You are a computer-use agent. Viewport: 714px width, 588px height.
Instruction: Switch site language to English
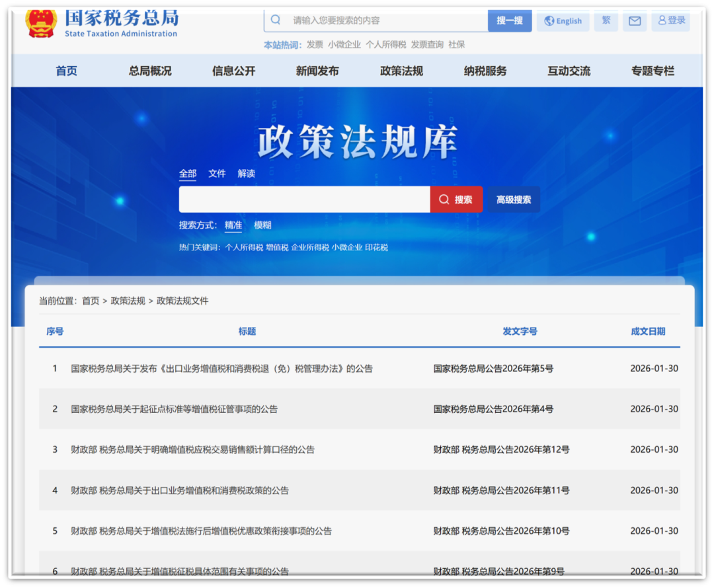pos(563,20)
